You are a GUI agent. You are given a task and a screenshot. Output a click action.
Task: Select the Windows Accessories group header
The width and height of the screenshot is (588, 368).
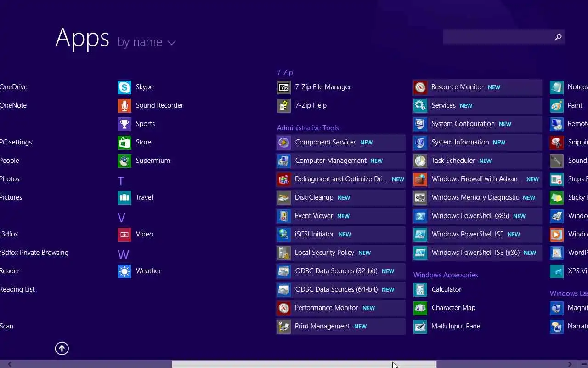(446, 275)
